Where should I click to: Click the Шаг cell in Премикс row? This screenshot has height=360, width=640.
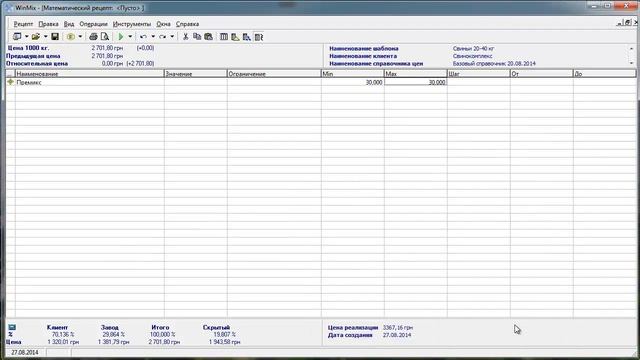[x=479, y=82]
